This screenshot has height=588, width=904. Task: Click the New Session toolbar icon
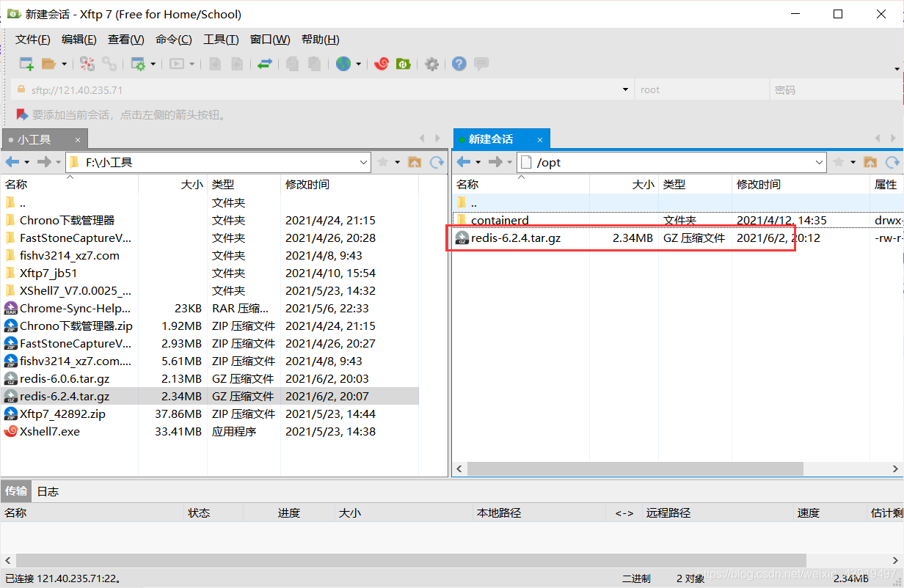pos(26,64)
